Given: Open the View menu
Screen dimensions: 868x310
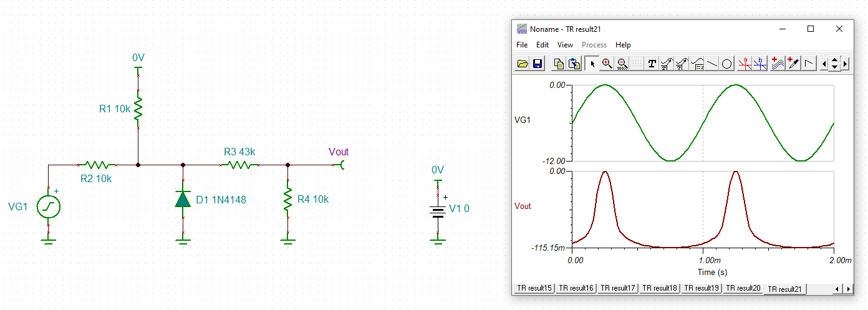Looking at the screenshot, I should tap(565, 45).
